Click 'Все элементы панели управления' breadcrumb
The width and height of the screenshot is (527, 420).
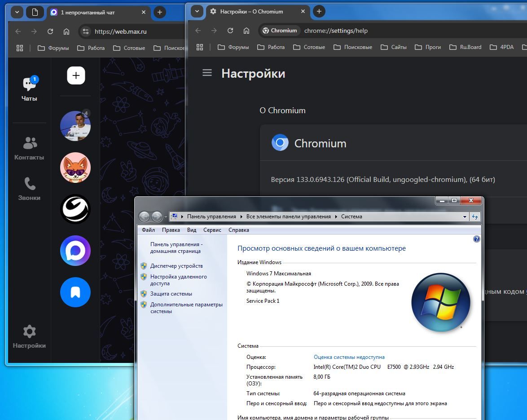pyautogui.click(x=288, y=217)
